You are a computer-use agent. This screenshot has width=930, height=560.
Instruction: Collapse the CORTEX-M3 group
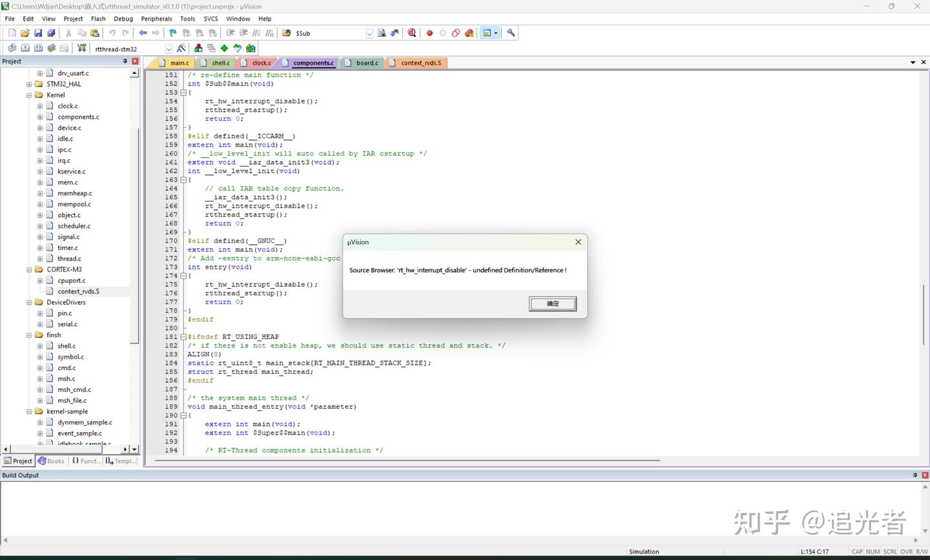[x=29, y=269]
